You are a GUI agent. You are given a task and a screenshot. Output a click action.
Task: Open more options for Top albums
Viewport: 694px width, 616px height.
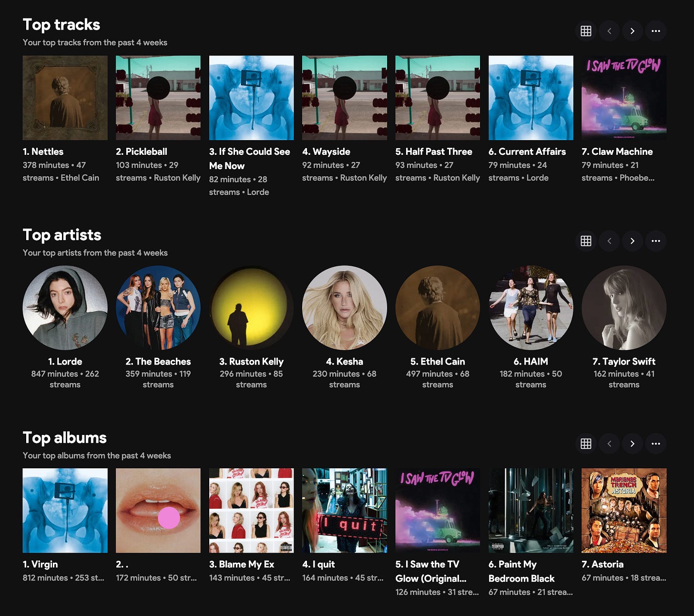coord(656,444)
